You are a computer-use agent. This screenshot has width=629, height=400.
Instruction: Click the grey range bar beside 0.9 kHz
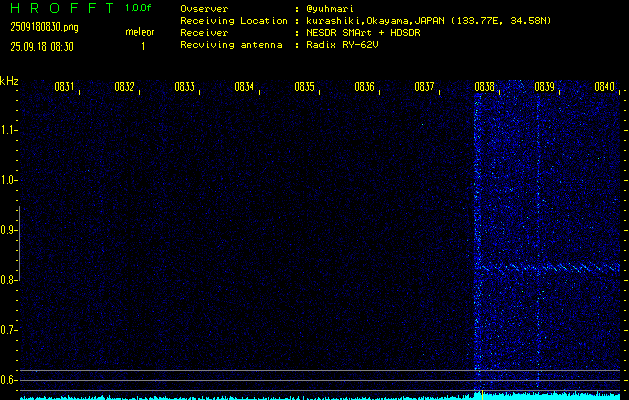(19, 244)
